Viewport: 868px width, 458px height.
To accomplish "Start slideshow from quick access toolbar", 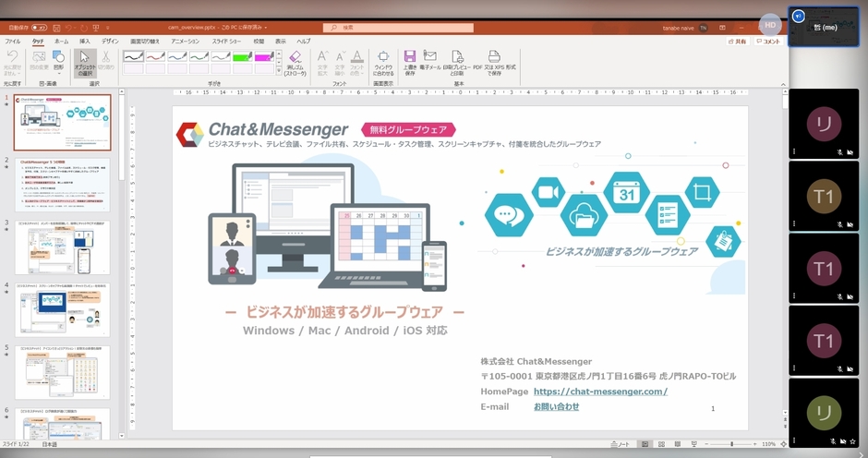I will [x=96, y=27].
